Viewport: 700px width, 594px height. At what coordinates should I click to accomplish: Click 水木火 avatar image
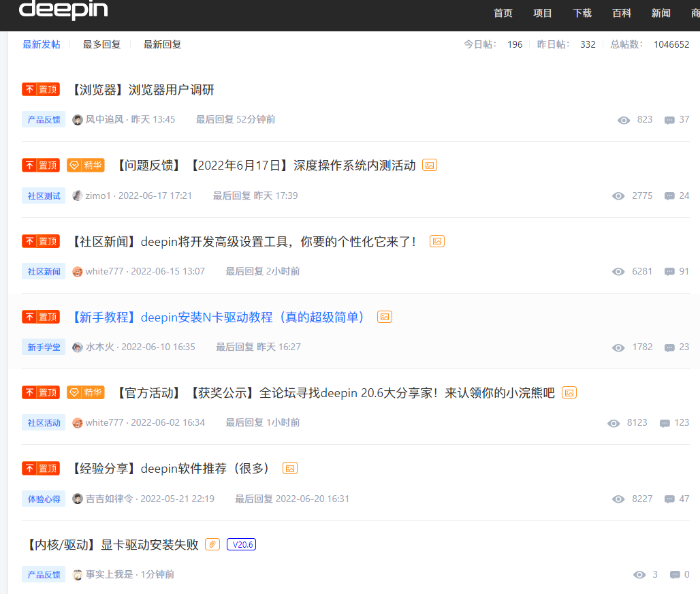pyautogui.click(x=78, y=347)
